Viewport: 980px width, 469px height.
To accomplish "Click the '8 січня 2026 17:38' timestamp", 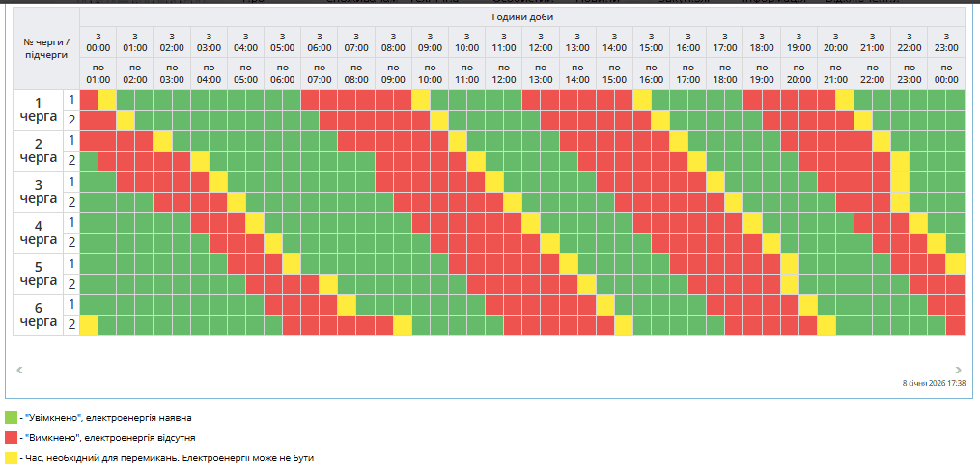I will pos(933,383).
